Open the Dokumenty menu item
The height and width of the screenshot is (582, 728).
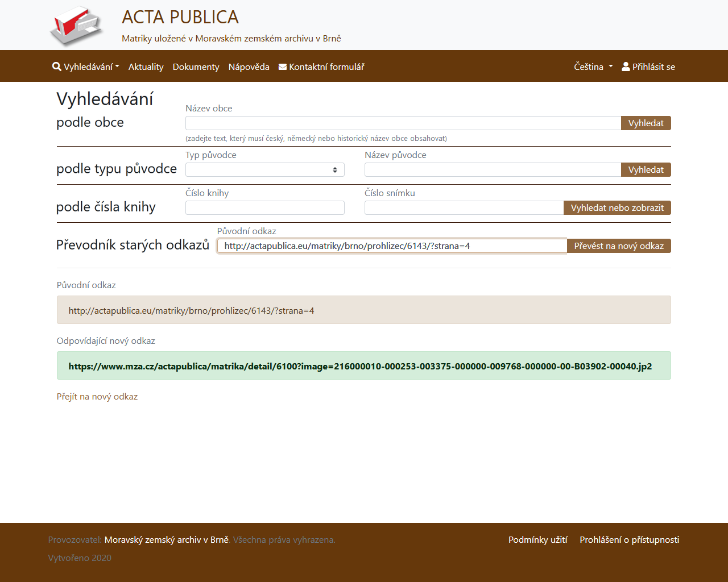click(196, 66)
